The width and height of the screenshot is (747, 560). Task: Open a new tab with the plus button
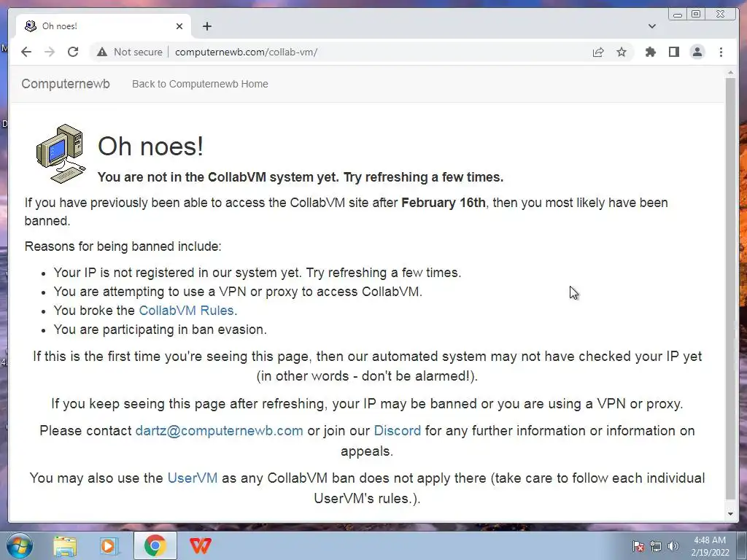click(x=206, y=26)
